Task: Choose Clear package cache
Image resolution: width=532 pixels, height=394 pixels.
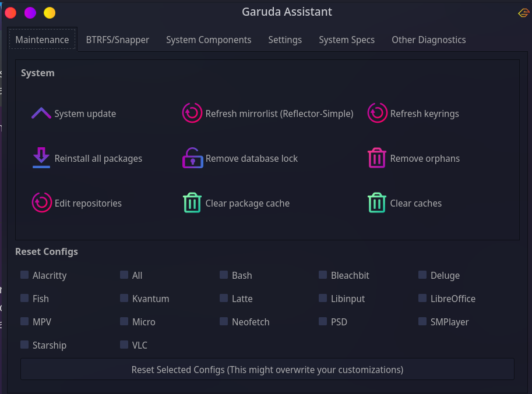Action: [x=247, y=203]
